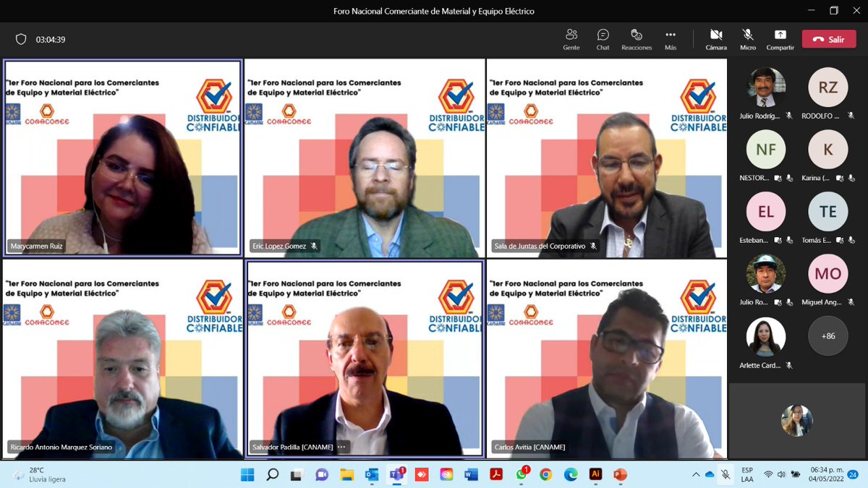The image size is (868, 488).
Task: Open Word from taskbar
Action: (x=471, y=474)
